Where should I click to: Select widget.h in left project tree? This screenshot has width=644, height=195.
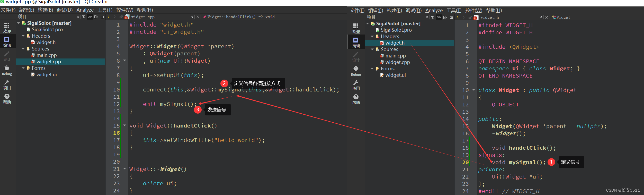coord(46,42)
